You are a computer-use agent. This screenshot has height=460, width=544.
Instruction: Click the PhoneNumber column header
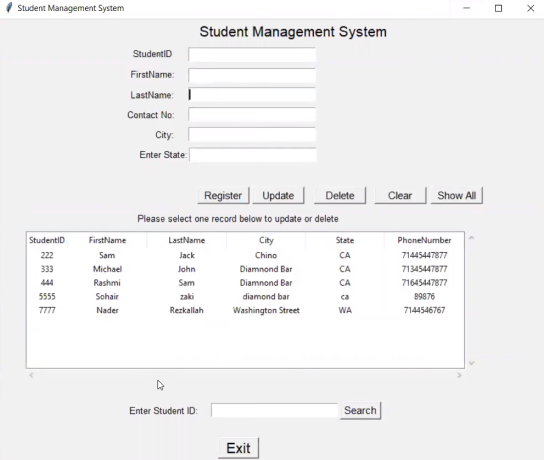(424, 240)
